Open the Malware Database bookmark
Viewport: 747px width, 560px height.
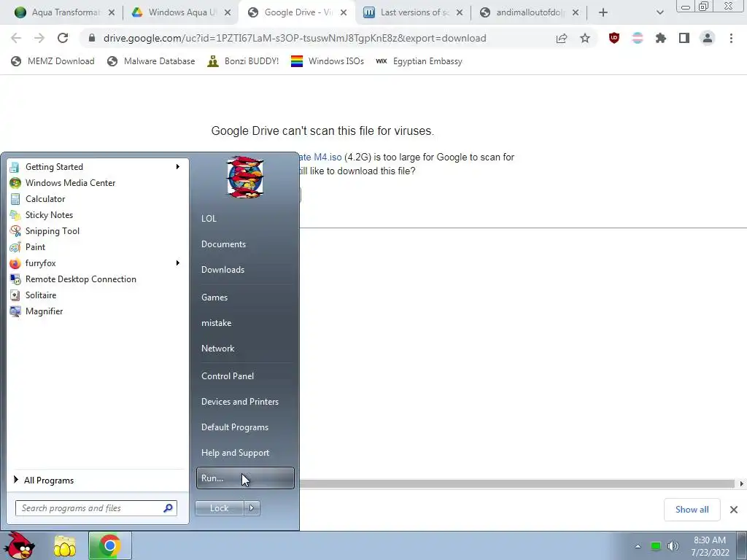coord(151,61)
